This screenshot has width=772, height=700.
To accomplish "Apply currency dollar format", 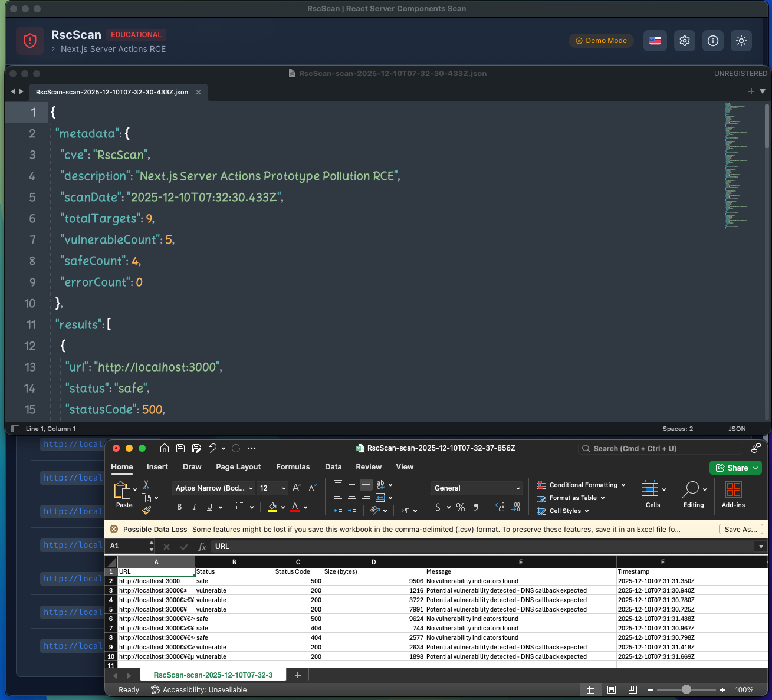I will 438,507.
